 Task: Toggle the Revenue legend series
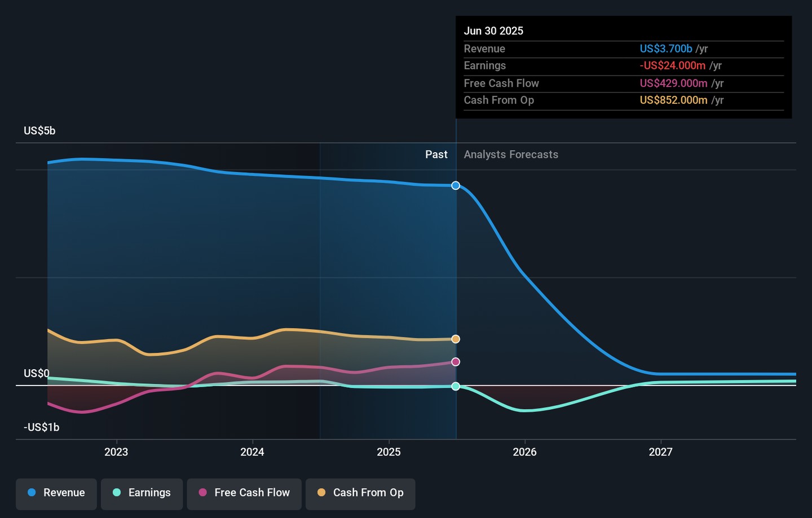56,493
